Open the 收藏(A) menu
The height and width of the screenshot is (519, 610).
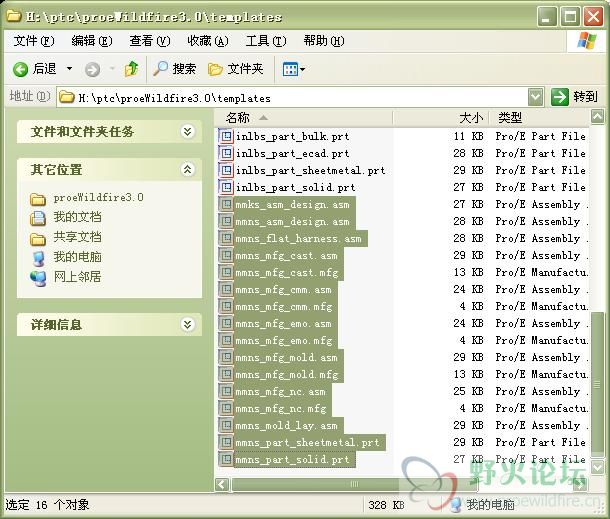[208, 41]
